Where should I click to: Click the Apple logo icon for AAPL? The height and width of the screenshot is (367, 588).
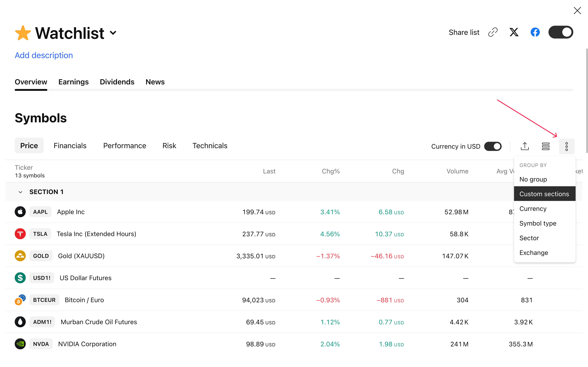(x=20, y=212)
